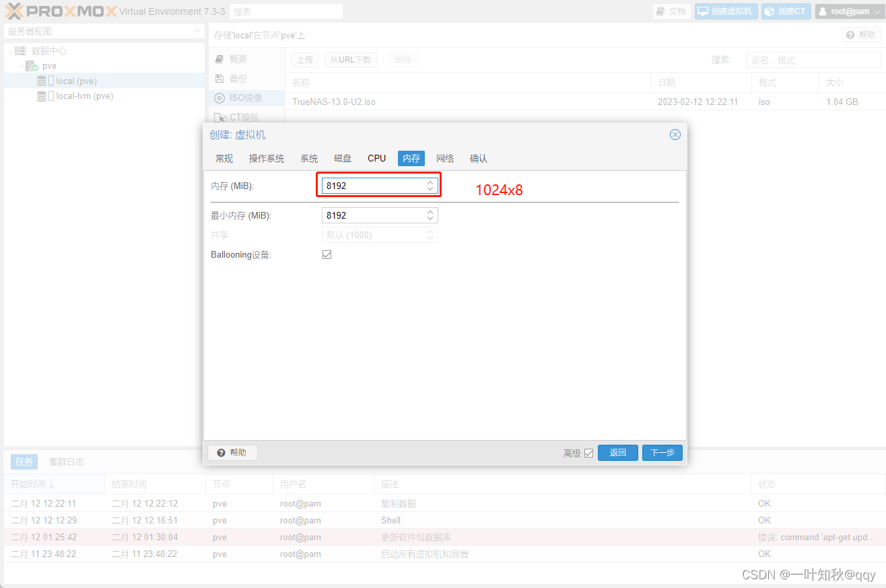This screenshot has height=588, width=886.
Task: Select local-lvm (pve) storage
Action: click(x=104, y=96)
